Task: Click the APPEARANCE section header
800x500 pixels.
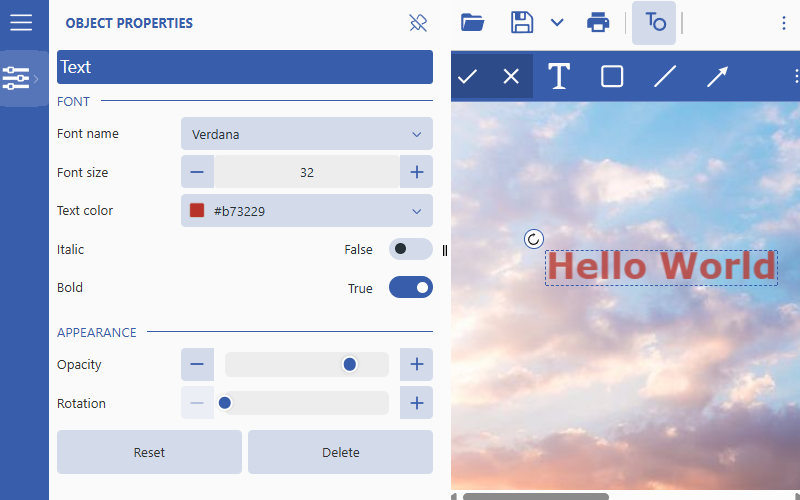Action: (96, 333)
